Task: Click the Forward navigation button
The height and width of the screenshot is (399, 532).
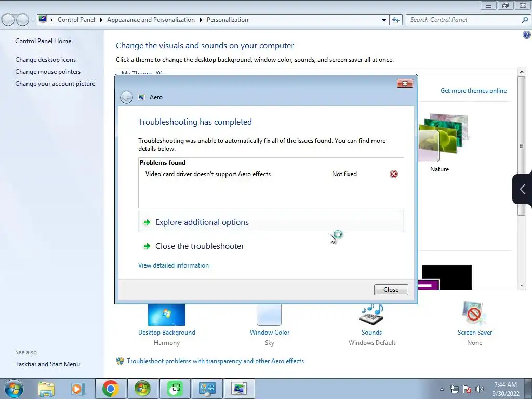Action: (22, 20)
